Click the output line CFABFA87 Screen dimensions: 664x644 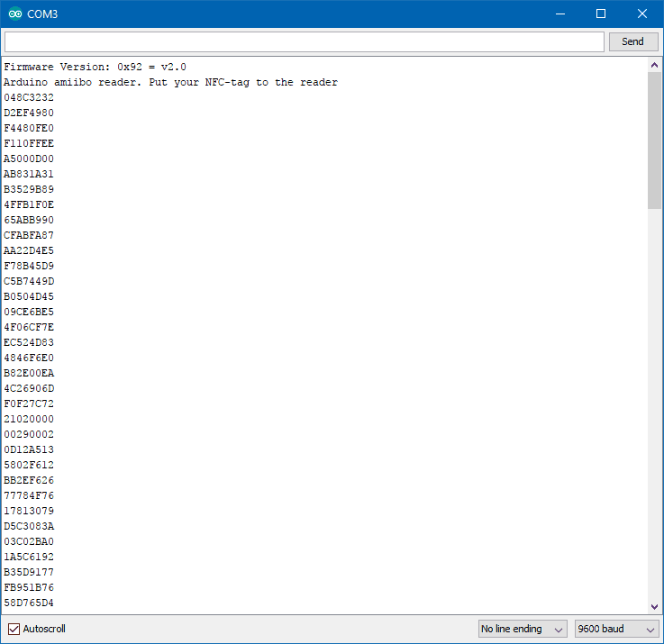pyautogui.click(x=29, y=235)
